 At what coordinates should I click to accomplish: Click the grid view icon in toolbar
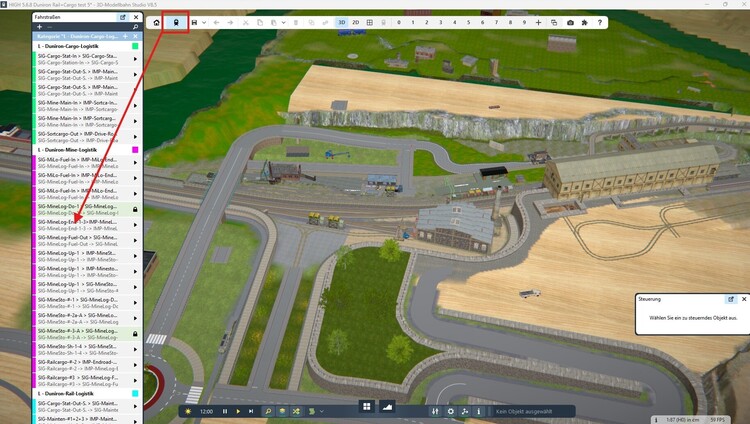[369, 22]
